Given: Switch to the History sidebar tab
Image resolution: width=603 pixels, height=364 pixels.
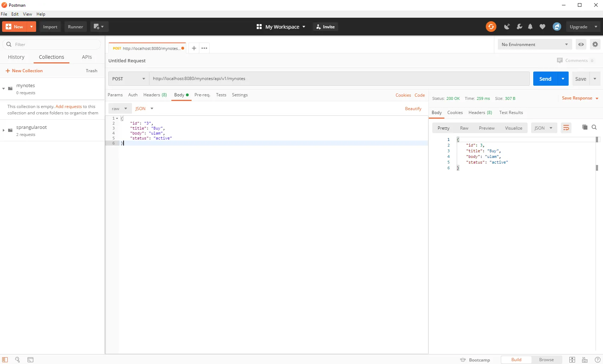Looking at the screenshot, I should (x=16, y=57).
